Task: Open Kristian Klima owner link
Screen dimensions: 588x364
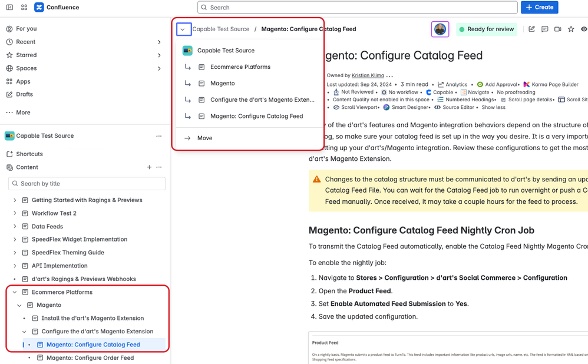Action: [x=368, y=75]
